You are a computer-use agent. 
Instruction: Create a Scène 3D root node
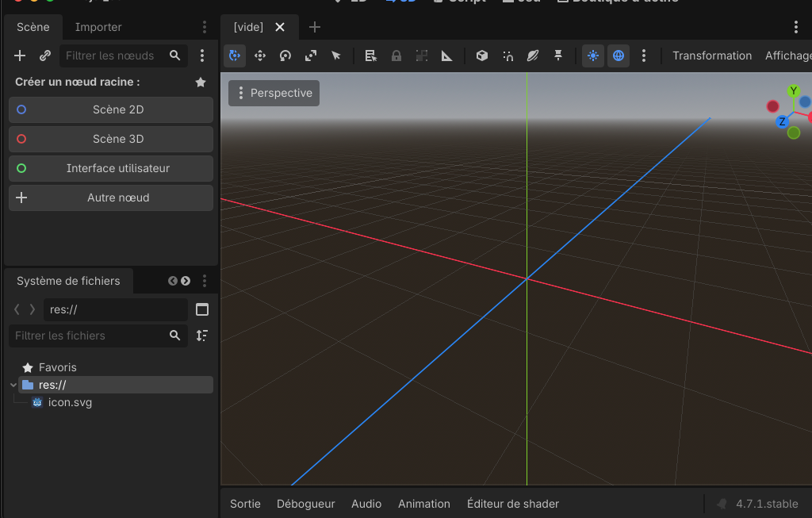pyautogui.click(x=111, y=139)
